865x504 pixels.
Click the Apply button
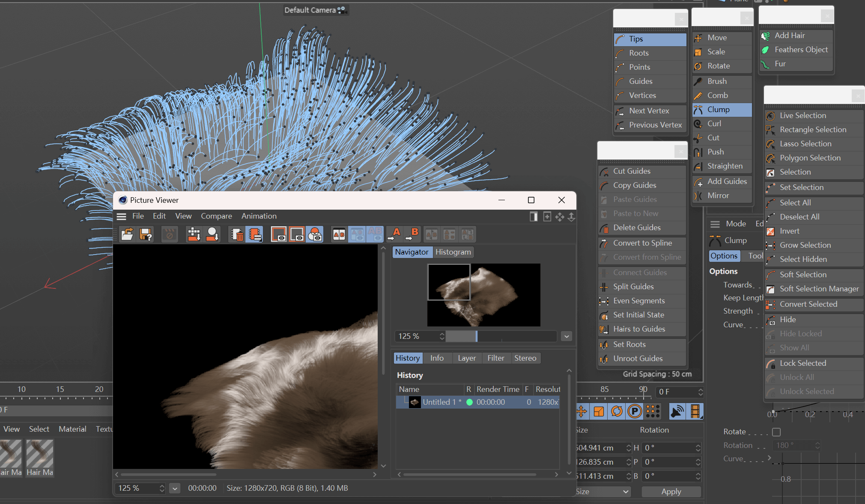point(671,492)
